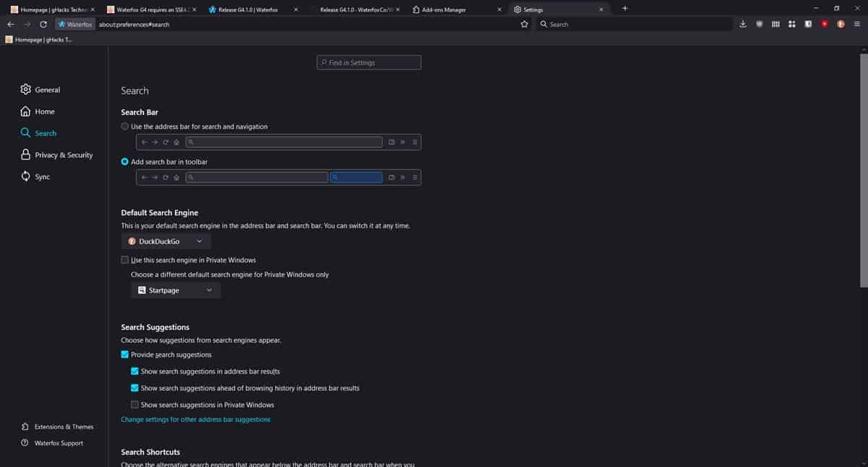
Task: Bookmark this page with the star icon
Action: [524, 24]
